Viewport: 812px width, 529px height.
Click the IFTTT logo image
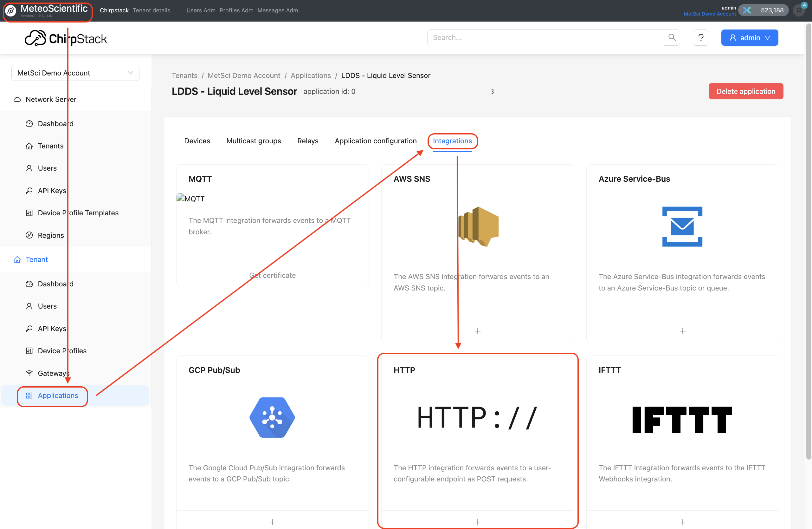(682, 420)
